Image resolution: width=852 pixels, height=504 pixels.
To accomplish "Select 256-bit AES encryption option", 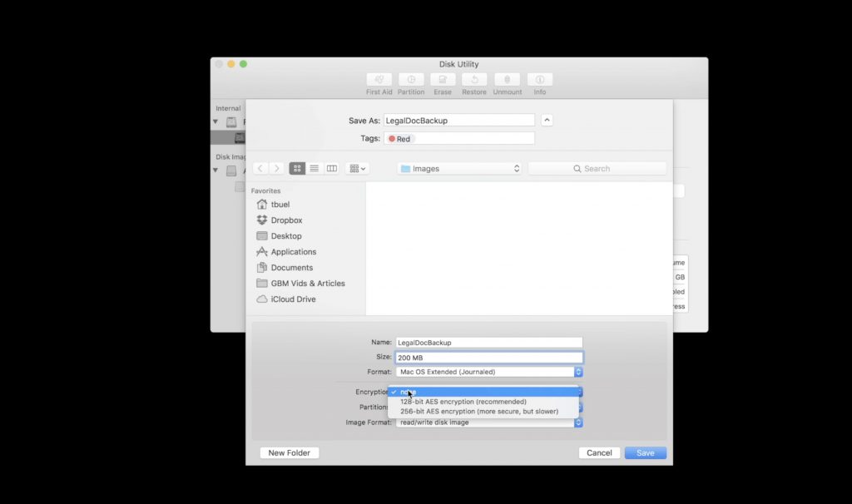I will [474, 409].
